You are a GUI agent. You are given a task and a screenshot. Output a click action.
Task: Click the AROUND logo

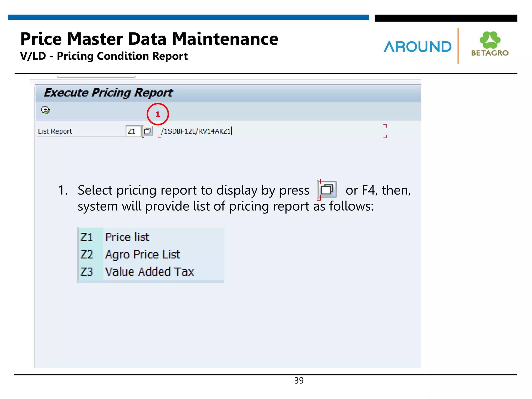417,47
